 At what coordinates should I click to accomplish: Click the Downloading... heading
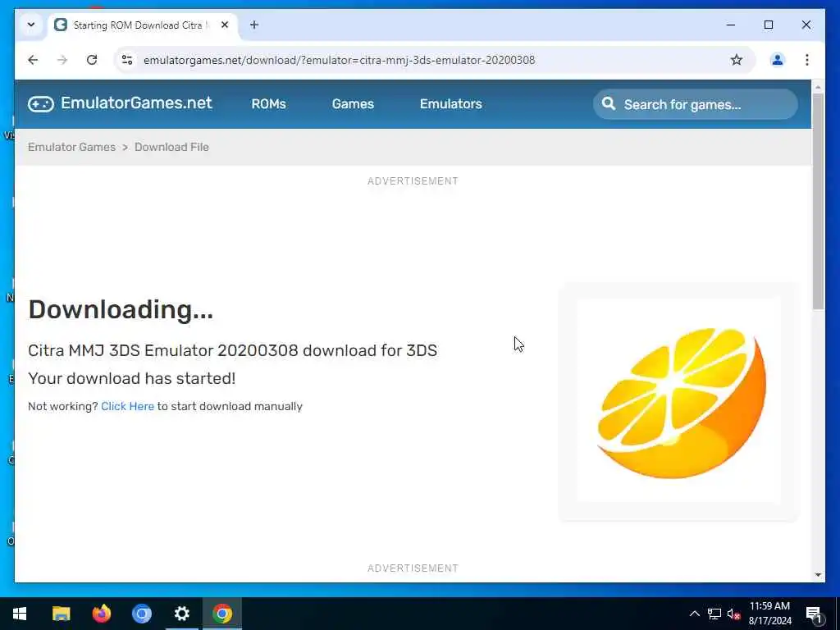(x=121, y=309)
